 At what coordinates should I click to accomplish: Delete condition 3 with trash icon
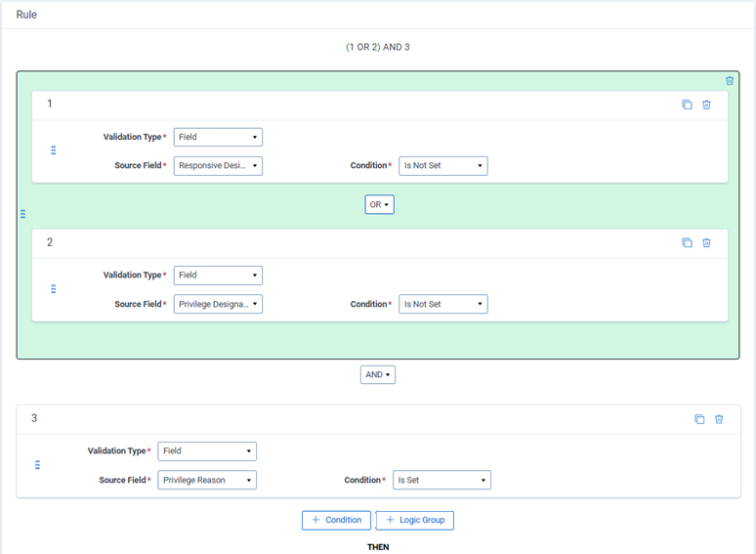(719, 419)
